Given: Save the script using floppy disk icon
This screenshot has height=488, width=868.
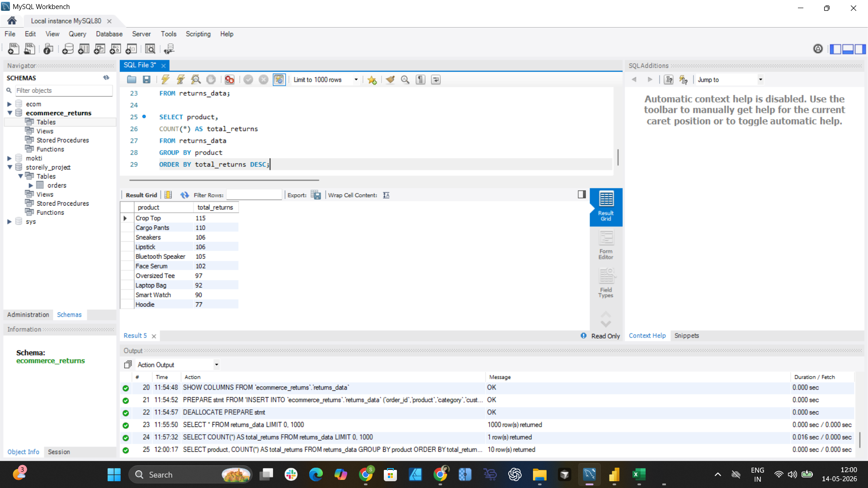Looking at the screenshot, I should click(146, 80).
